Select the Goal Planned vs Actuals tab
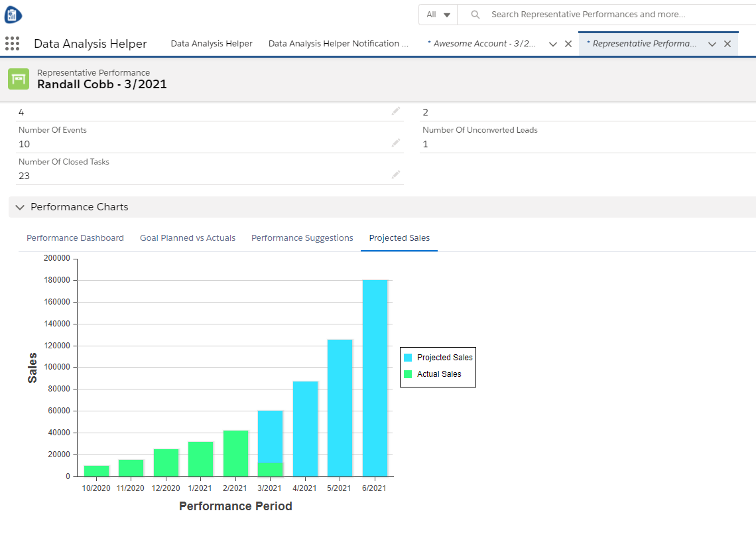 point(188,238)
